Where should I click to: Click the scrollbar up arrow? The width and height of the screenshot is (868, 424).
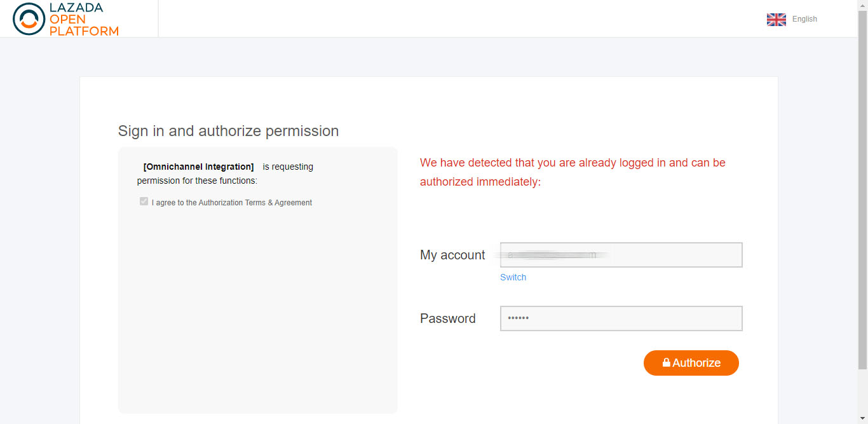pyautogui.click(x=862, y=5)
